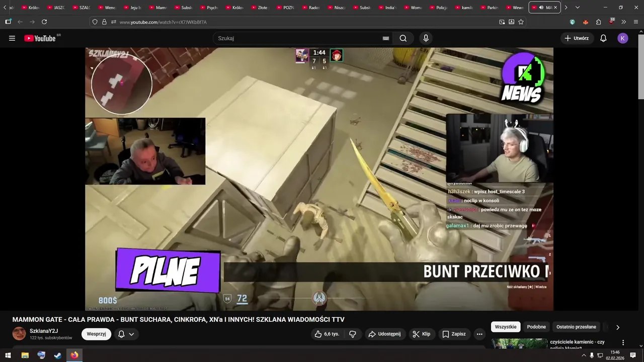Open SzklanaY2J channel avatar
The height and width of the screenshot is (362, 644).
(19, 334)
